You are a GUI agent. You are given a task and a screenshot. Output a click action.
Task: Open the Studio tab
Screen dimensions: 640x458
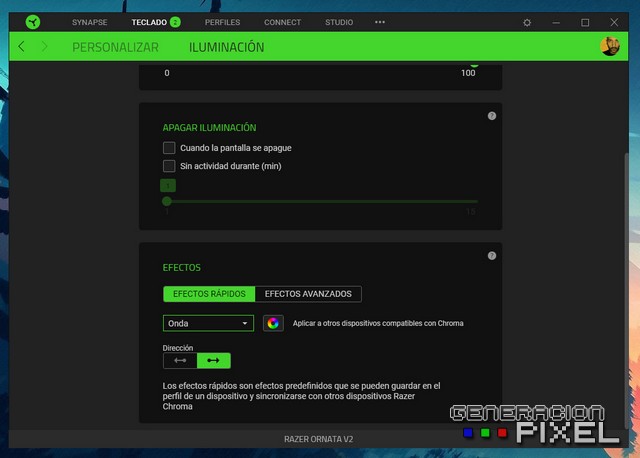point(339,22)
